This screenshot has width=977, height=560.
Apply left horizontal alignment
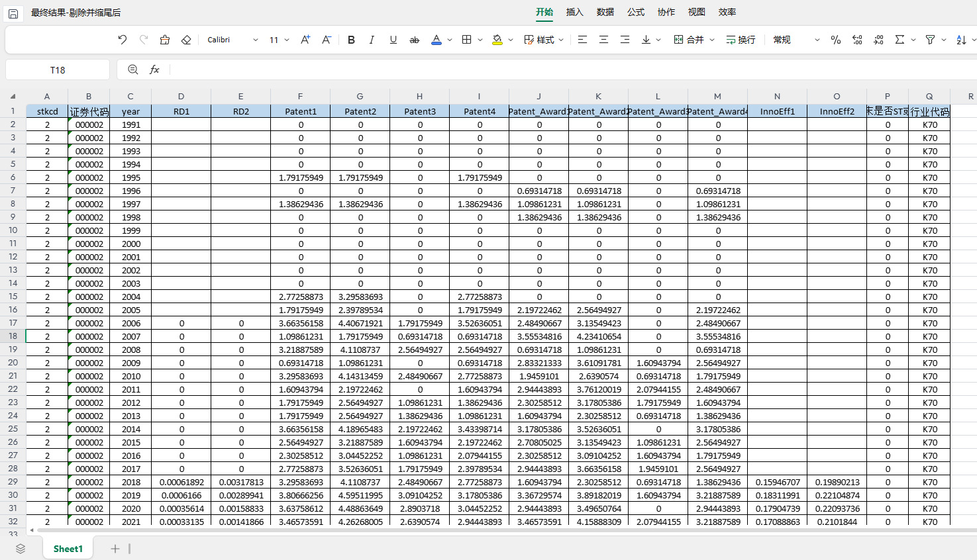pos(582,40)
